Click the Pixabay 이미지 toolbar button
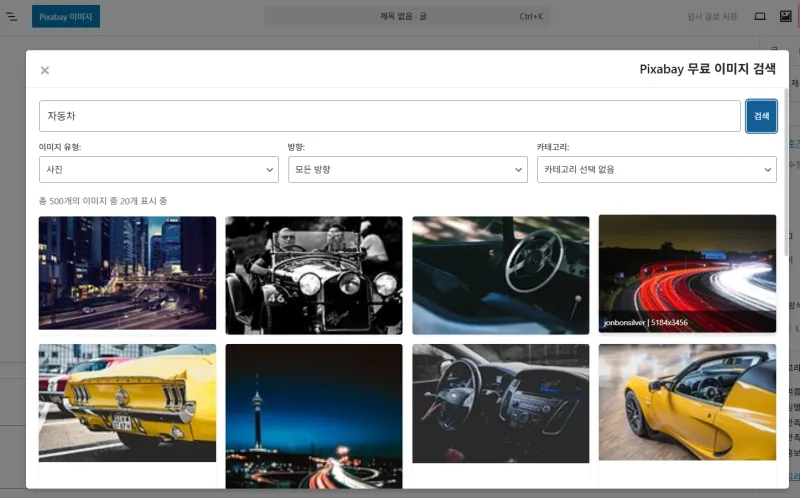Image resolution: width=800 pixels, height=498 pixels. tap(66, 17)
